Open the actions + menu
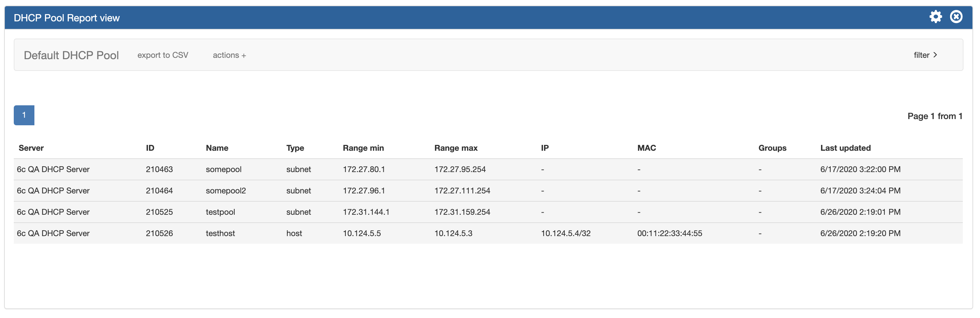Viewport: 980px width, 318px height. (x=229, y=55)
